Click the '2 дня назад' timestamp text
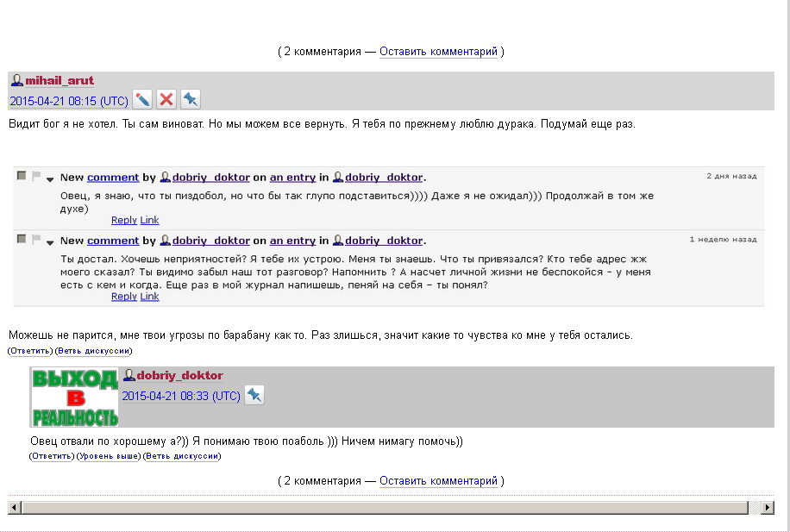This screenshot has width=790, height=532. (x=731, y=176)
